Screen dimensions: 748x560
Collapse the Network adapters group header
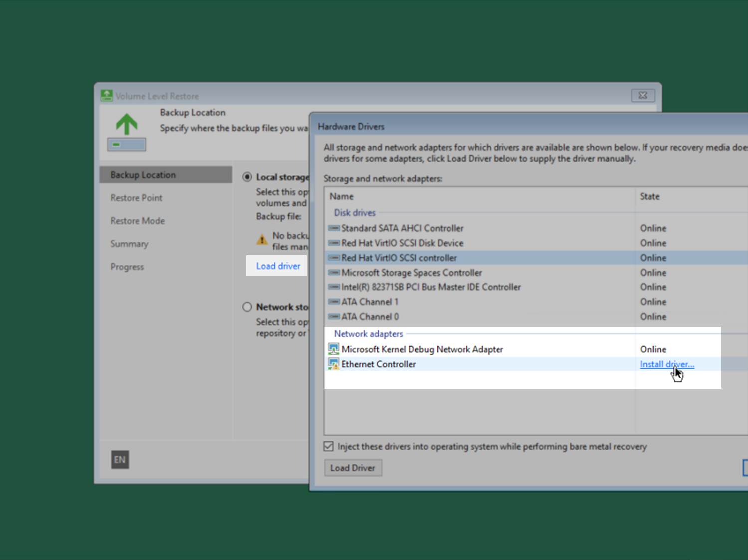[x=368, y=334]
